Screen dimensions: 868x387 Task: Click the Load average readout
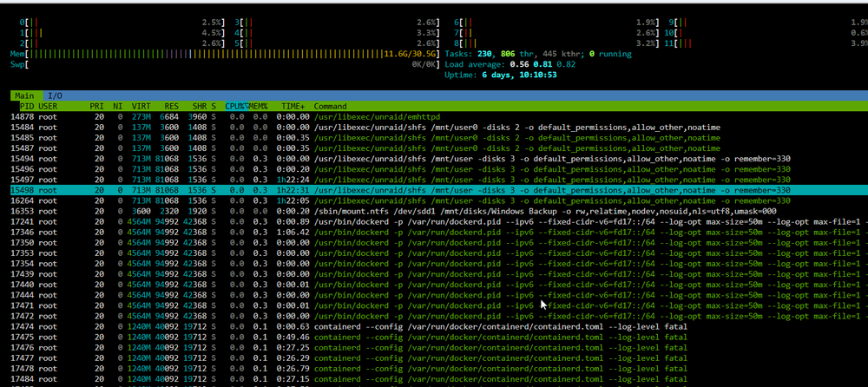point(510,65)
